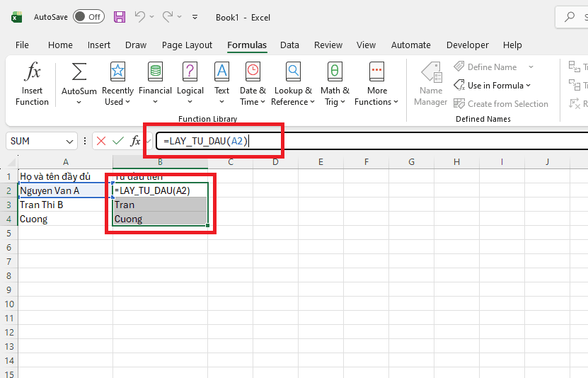The width and height of the screenshot is (588, 378).
Task: Expand the Name Box dropdown
Action: pyautogui.click(x=69, y=142)
